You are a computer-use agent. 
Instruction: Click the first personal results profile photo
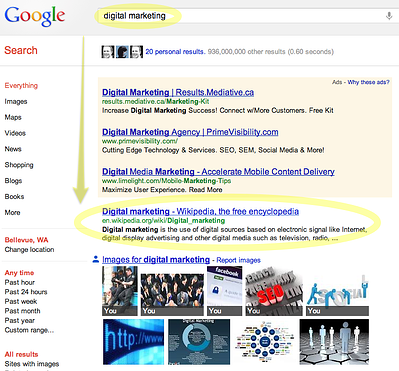coord(108,52)
